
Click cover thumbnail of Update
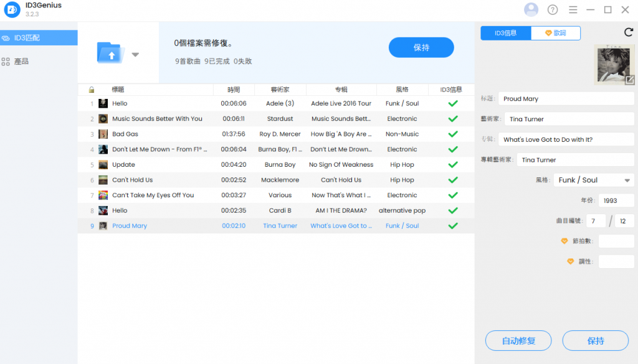pyautogui.click(x=103, y=164)
